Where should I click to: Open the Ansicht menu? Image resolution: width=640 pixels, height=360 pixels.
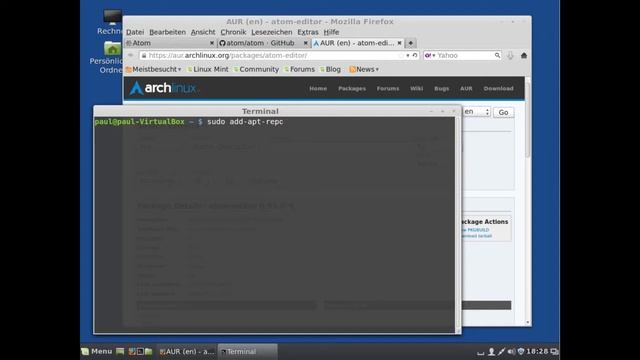203,32
